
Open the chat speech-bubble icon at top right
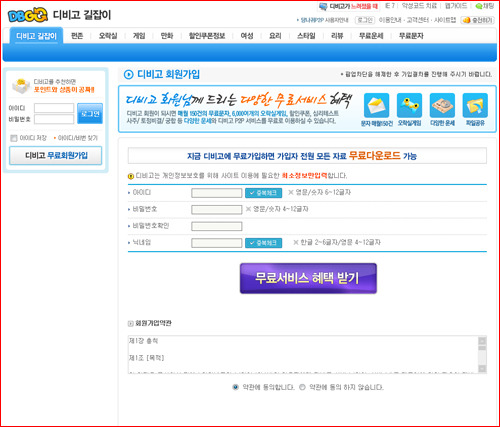(479, 6)
